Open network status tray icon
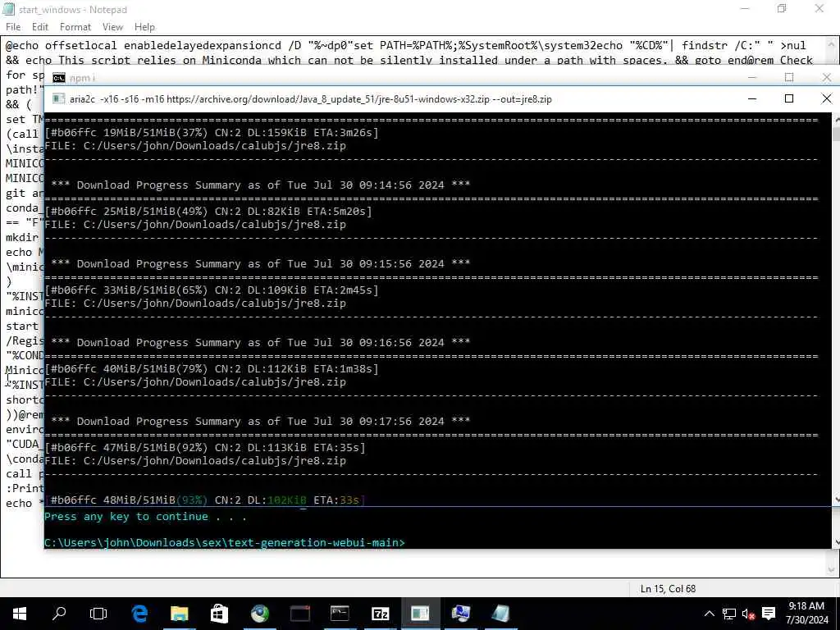This screenshot has height=630, width=840. (728, 614)
